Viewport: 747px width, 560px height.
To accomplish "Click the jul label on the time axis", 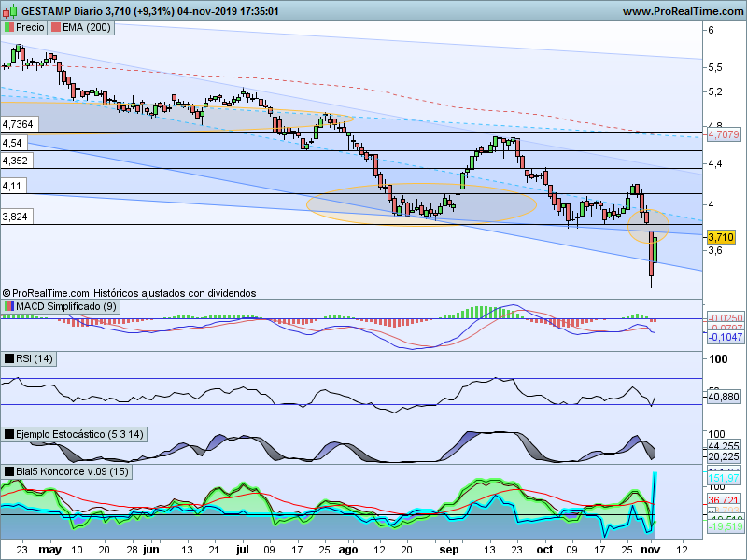I will click(243, 549).
